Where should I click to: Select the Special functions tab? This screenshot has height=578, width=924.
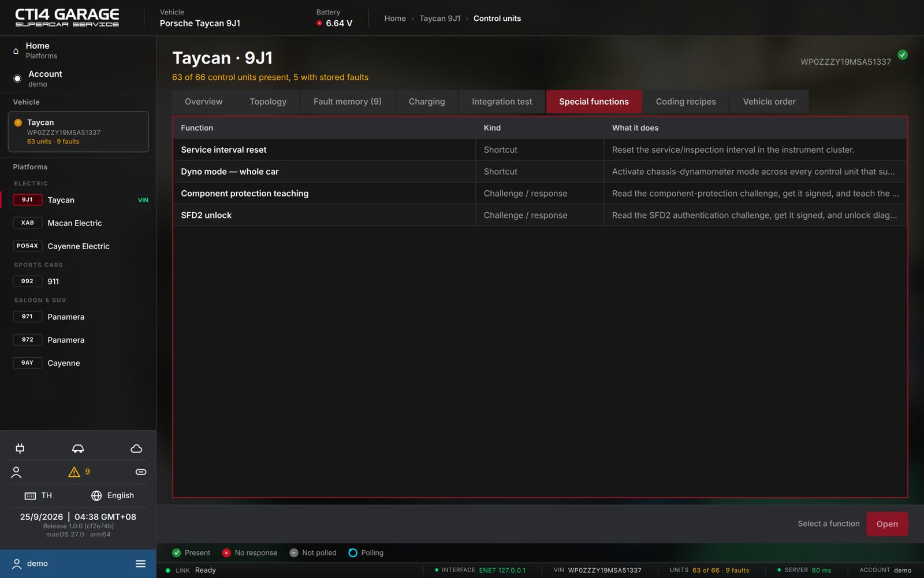click(x=594, y=102)
